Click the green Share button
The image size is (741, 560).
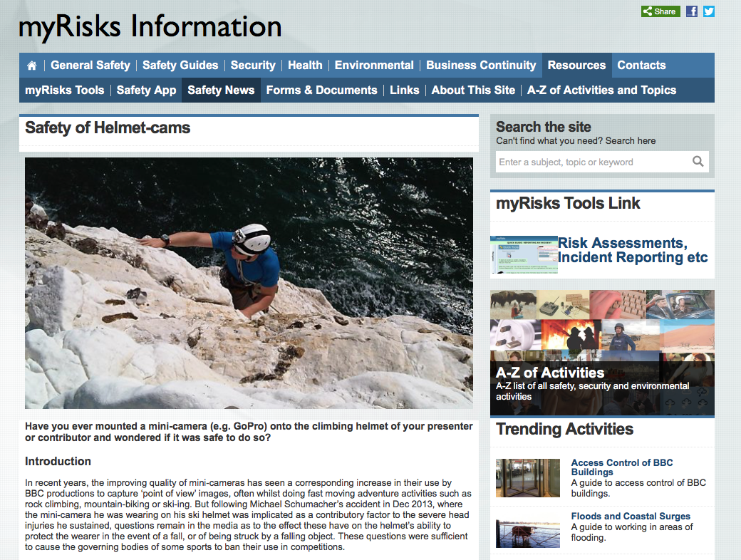click(x=660, y=11)
